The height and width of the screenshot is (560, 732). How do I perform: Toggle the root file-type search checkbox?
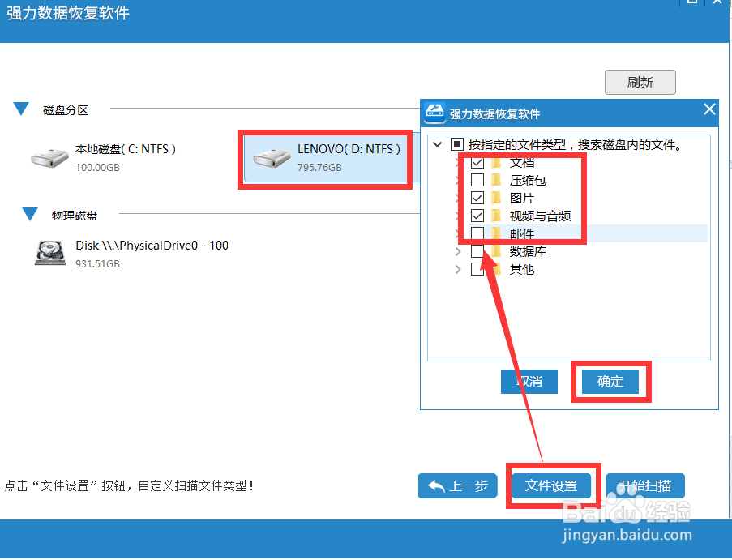(x=456, y=144)
